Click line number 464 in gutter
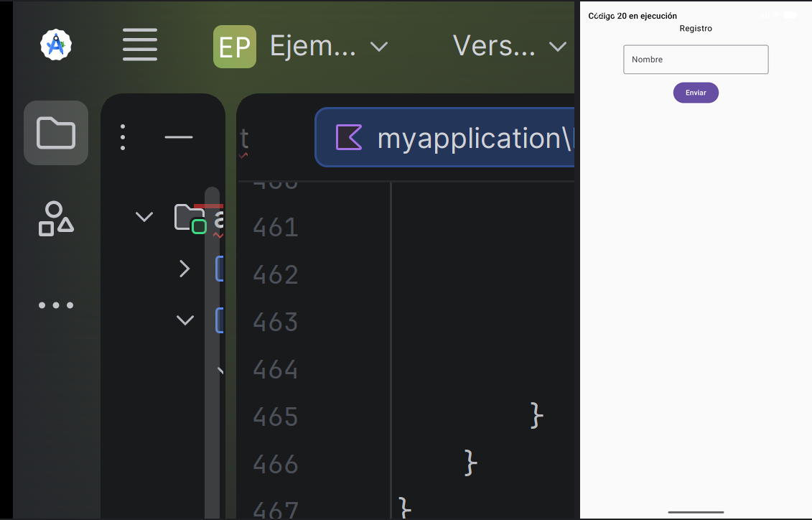The width and height of the screenshot is (812, 520). pos(276,370)
